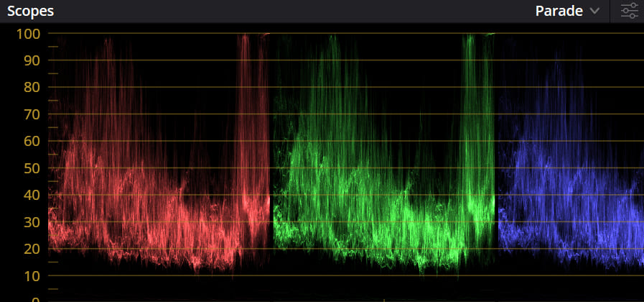The width and height of the screenshot is (644, 302).
Task: Open the scope settings sliders icon
Action: pos(629,11)
